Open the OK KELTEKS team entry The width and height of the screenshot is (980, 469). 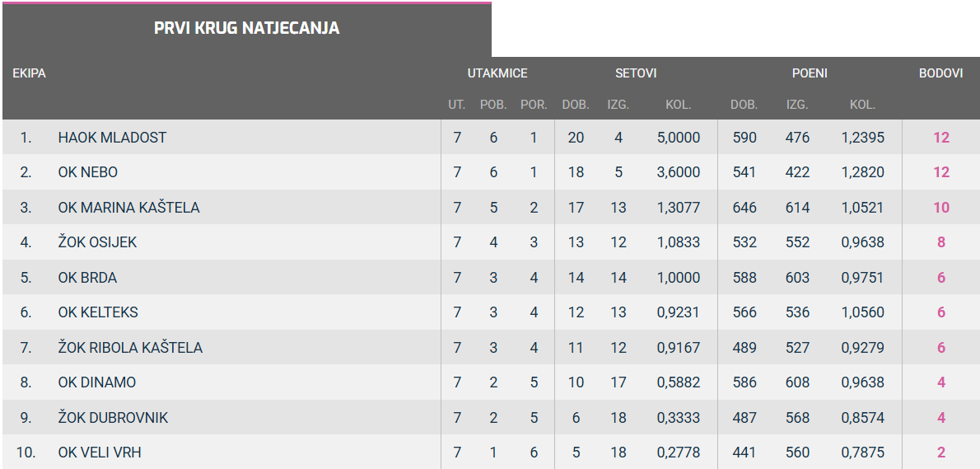tap(98, 312)
